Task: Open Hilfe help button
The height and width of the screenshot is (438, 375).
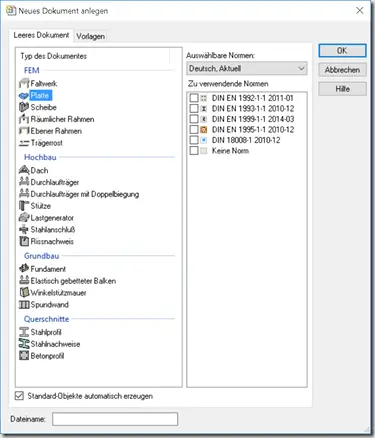Action: click(x=342, y=89)
